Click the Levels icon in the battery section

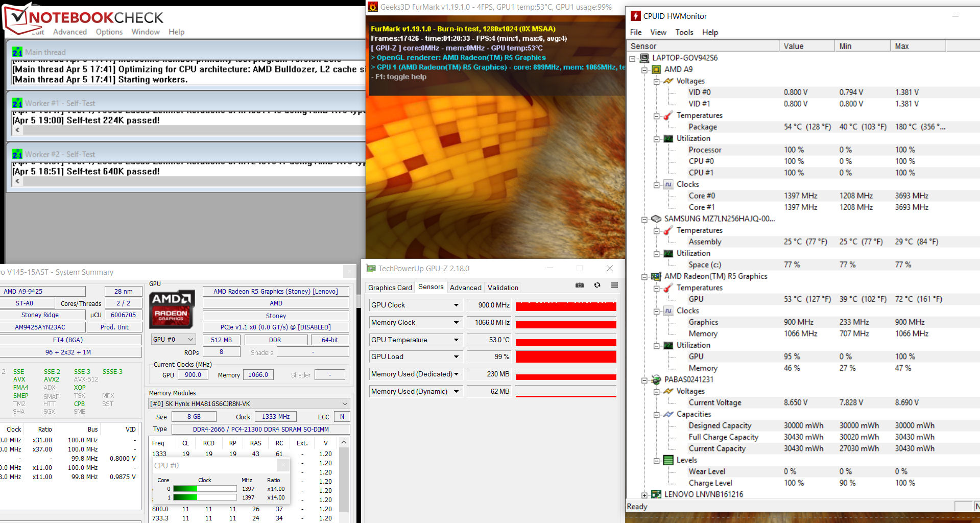pos(668,460)
